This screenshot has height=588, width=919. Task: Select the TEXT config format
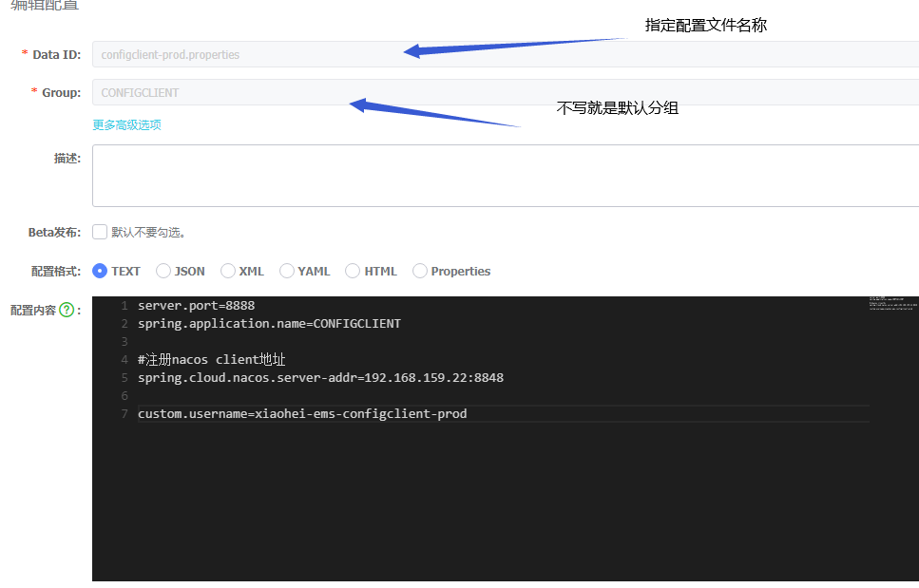pos(100,271)
